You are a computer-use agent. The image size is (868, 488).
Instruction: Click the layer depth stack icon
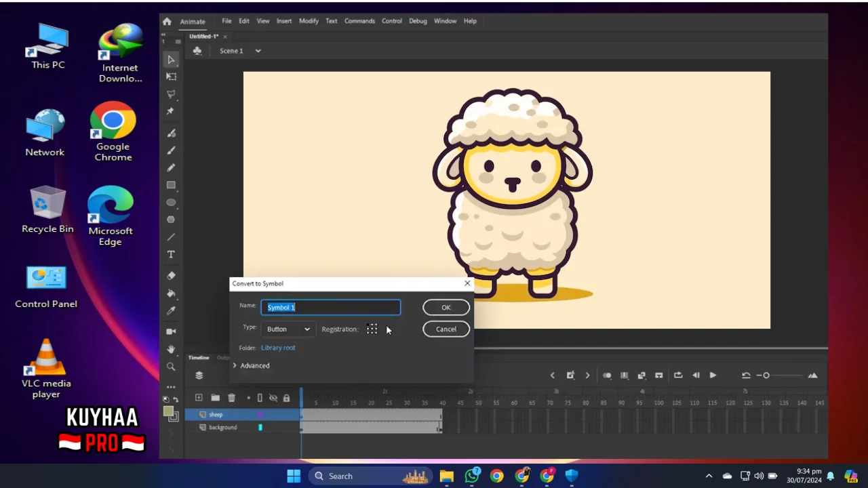tap(199, 375)
